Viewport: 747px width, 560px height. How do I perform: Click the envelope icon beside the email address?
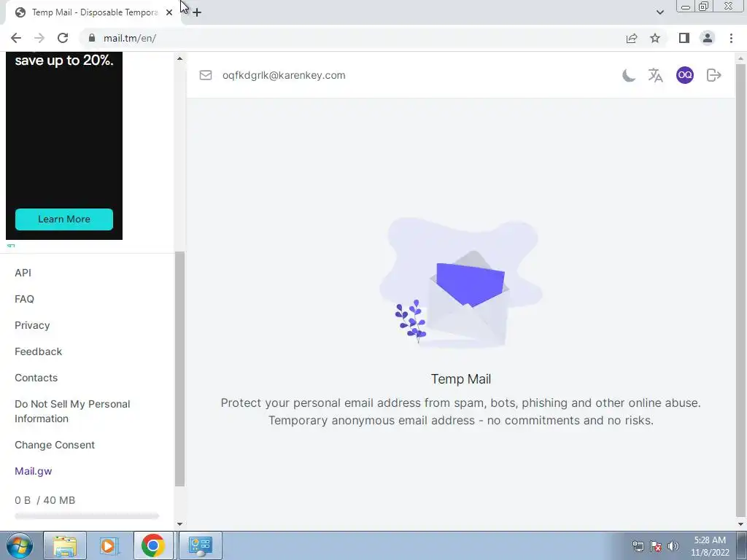[205, 75]
